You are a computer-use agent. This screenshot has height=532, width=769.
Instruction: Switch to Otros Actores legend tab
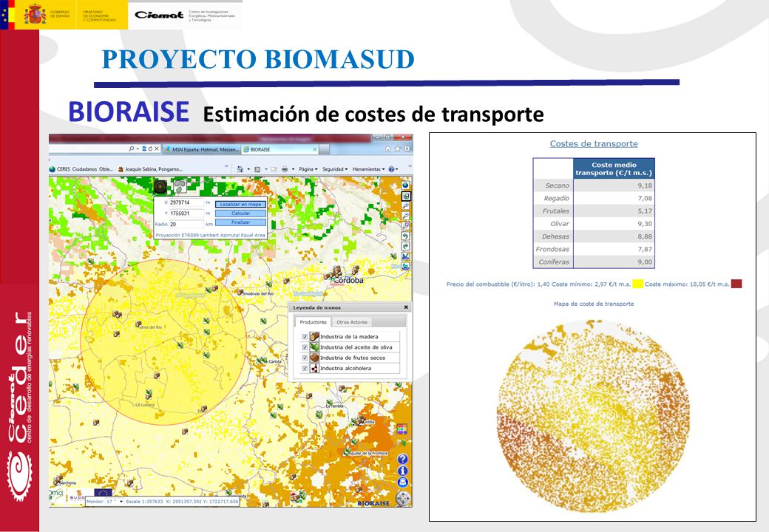click(352, 322)
